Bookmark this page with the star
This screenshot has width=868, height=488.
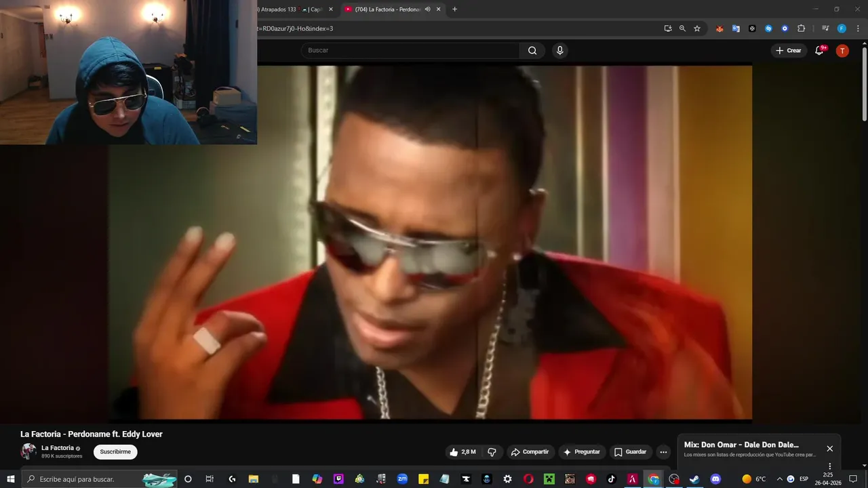point(696,28)
